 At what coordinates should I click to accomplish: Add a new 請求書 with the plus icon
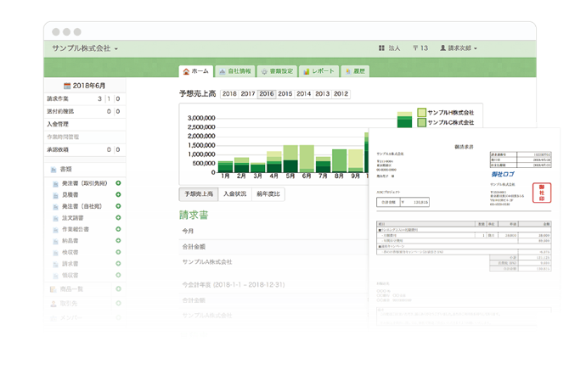[118, 264]
